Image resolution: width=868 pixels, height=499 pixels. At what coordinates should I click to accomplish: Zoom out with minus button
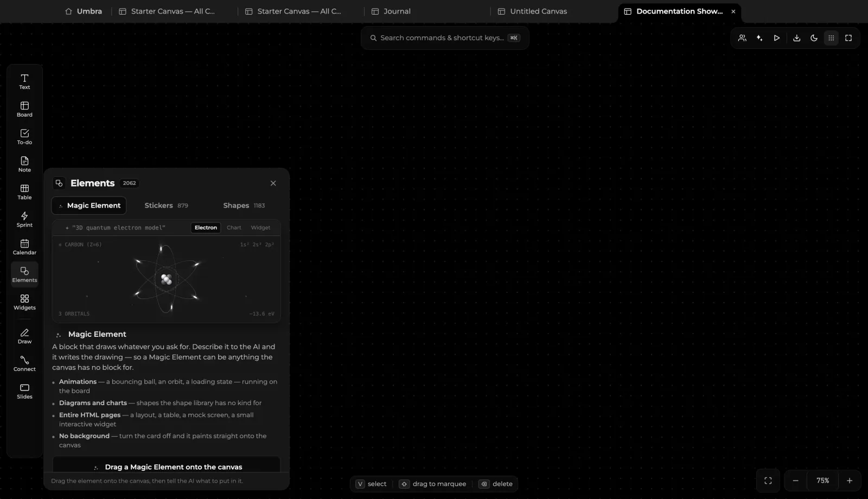(795, 481)
